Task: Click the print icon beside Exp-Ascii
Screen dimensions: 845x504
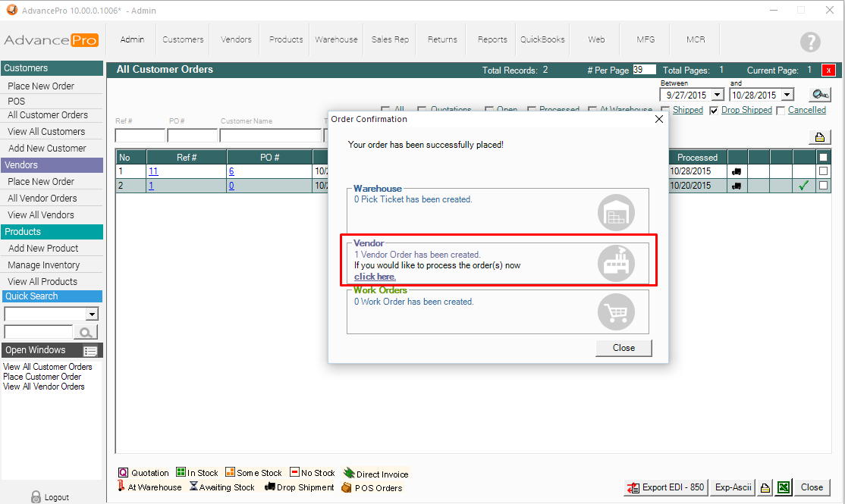Action: [x=765, y=487]
